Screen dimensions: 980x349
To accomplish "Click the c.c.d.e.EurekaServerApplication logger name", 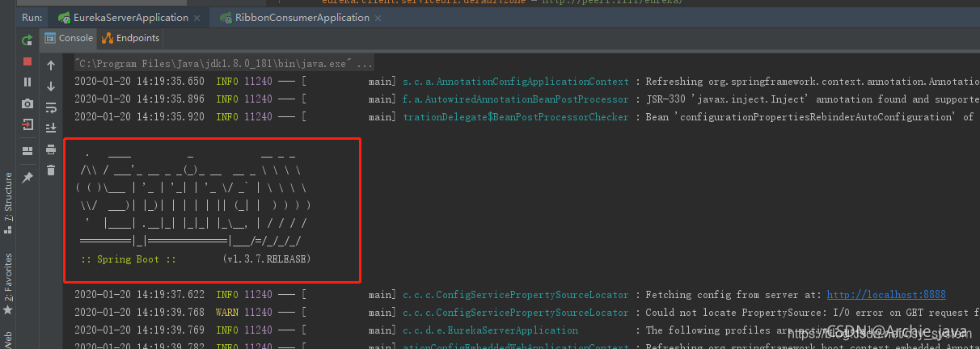I will tap(491, 330).
